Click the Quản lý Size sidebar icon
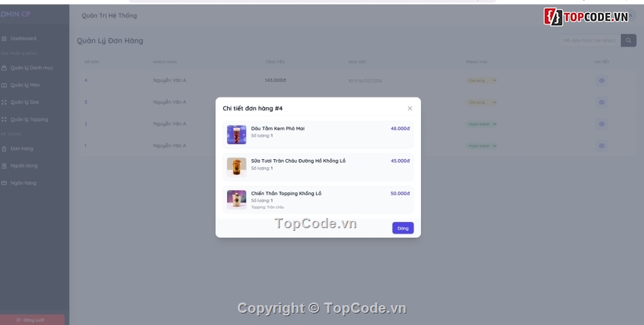Image resolution: width=644 pixels, height=325 pixels. 4,102
